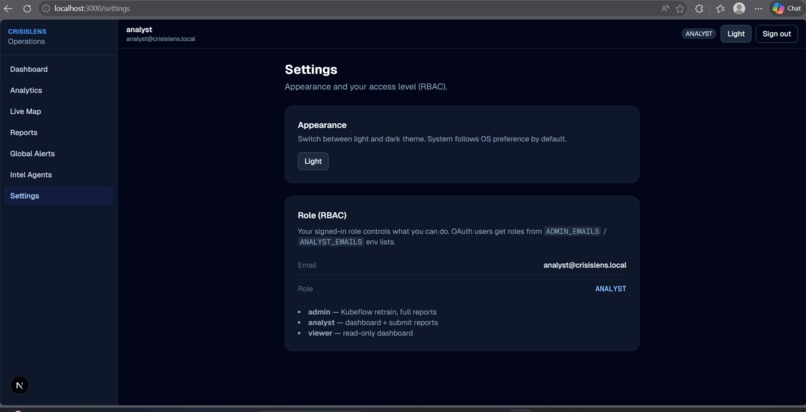The image size is (806, 412).
Task: Click the Settings page heading
Action: point(311,70)
